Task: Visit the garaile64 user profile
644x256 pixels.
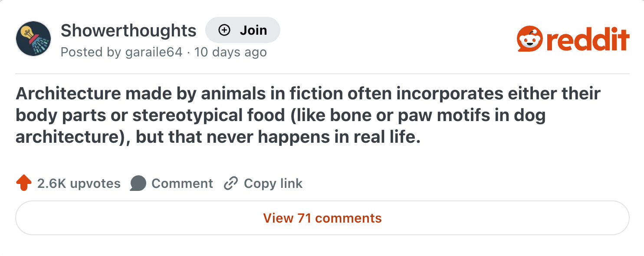Action: click(x=154, y=53)
